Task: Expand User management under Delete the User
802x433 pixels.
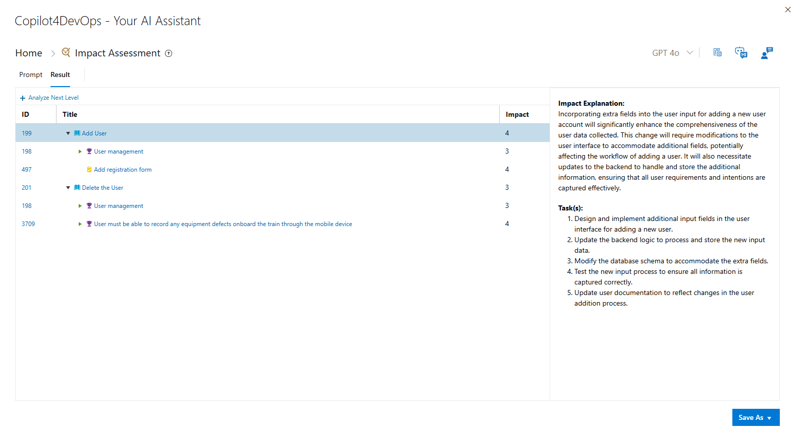Action: click(x=80, y=206)
